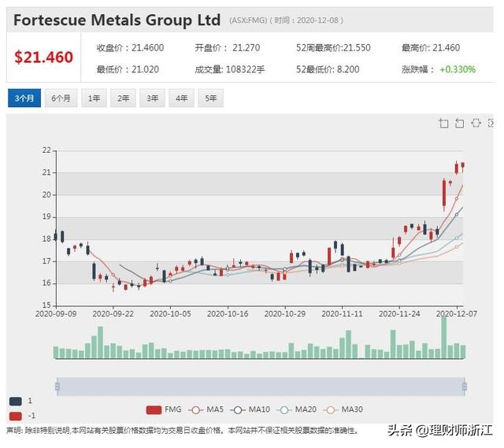Toggle the MA20 legend entry

click(296, 409)
